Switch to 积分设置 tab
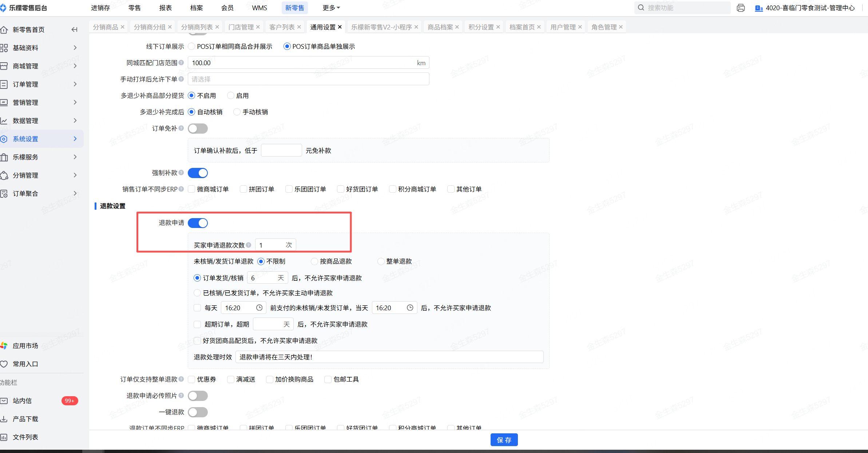The width and height of the screenshot is (868, 453). (x=481, y=27)
